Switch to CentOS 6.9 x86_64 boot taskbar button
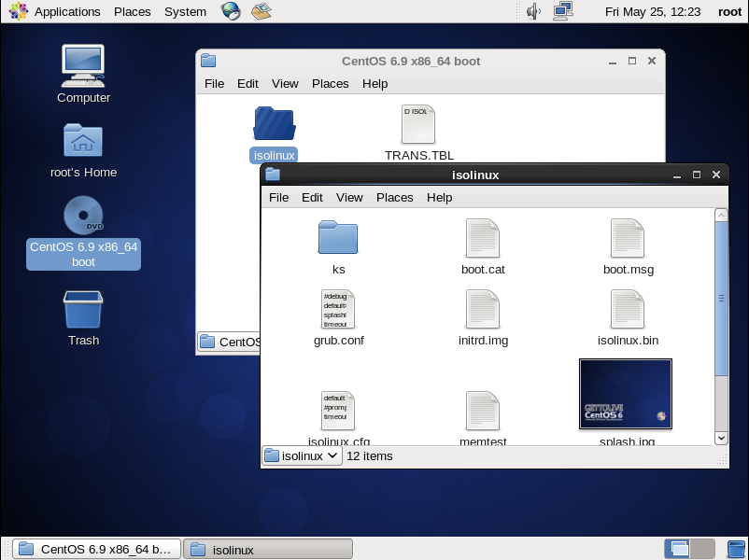This screenshot has width=749, height=560. 96,549
